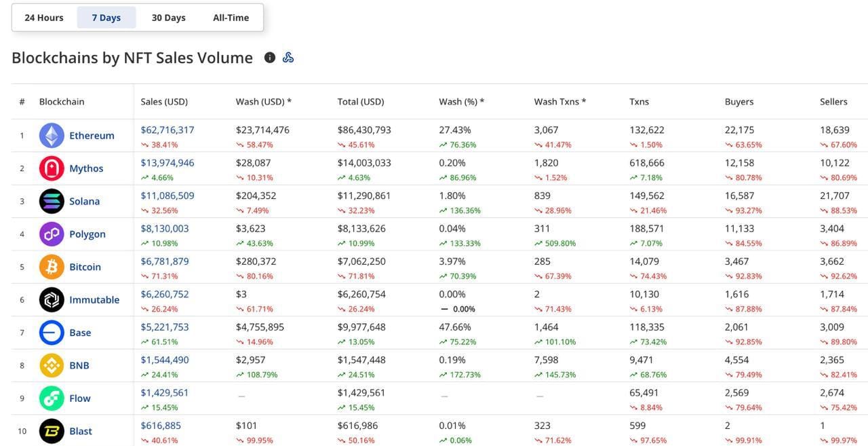Click the Mythos logo icon
Viewport: 868px width, 446px height.
52,168
